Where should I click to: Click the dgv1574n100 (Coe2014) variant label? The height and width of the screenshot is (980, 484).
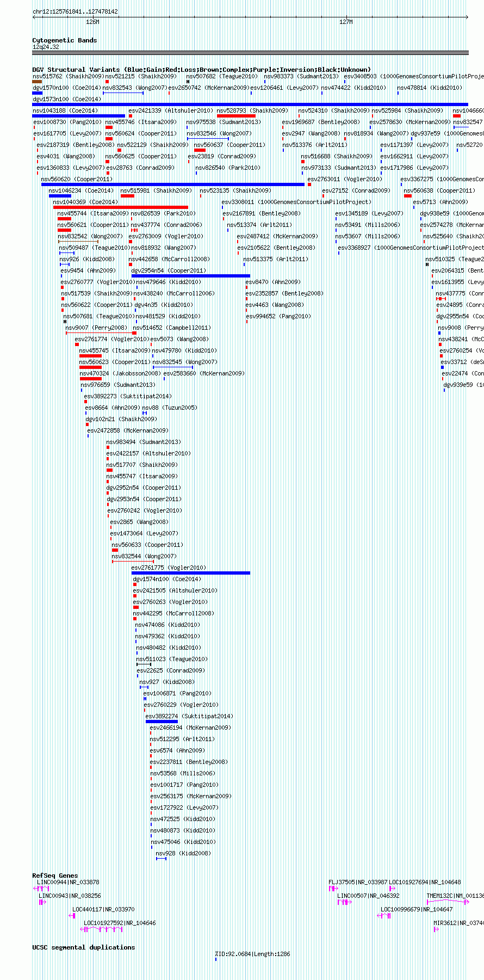(x=167, y=579)
